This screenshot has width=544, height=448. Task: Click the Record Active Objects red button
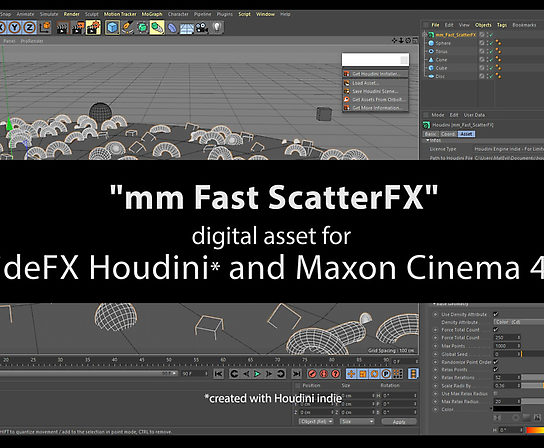coord(312,374)
